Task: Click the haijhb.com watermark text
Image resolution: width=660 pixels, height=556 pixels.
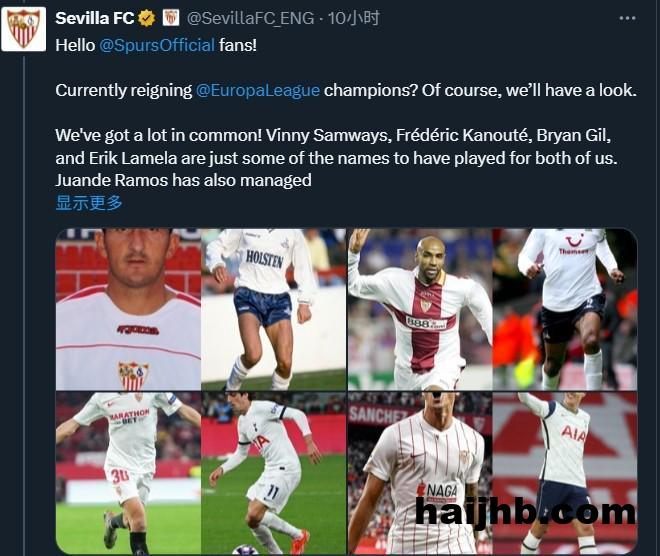Action: pyautogui.click(x=525, y=513)
